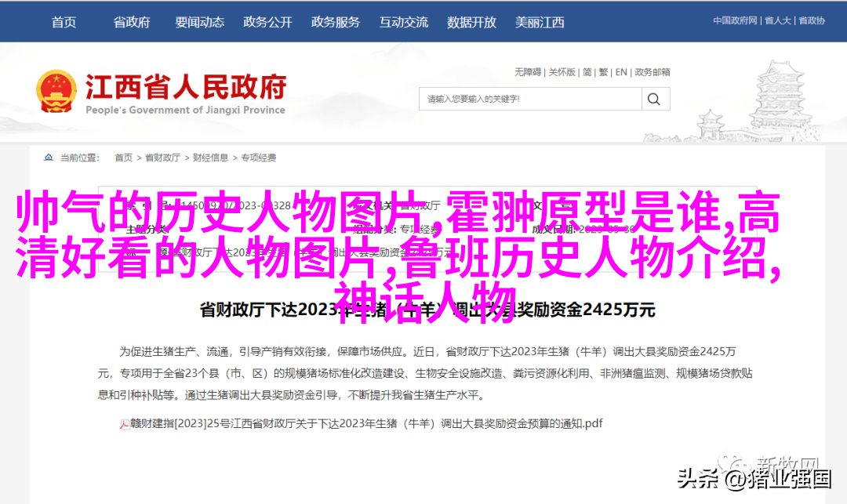Click the keyword search input field
Viewport: 847px width, 504px height.
pyautogui.click(x=530, y=100)
